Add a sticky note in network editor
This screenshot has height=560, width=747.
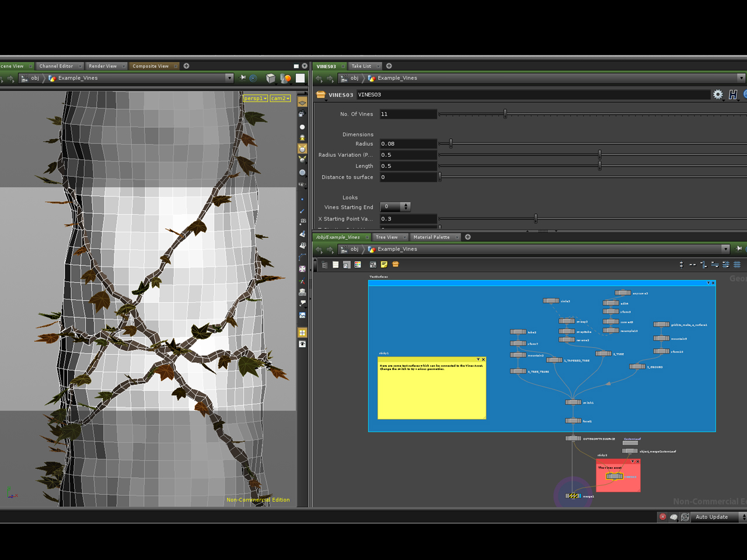click(384, 265)
